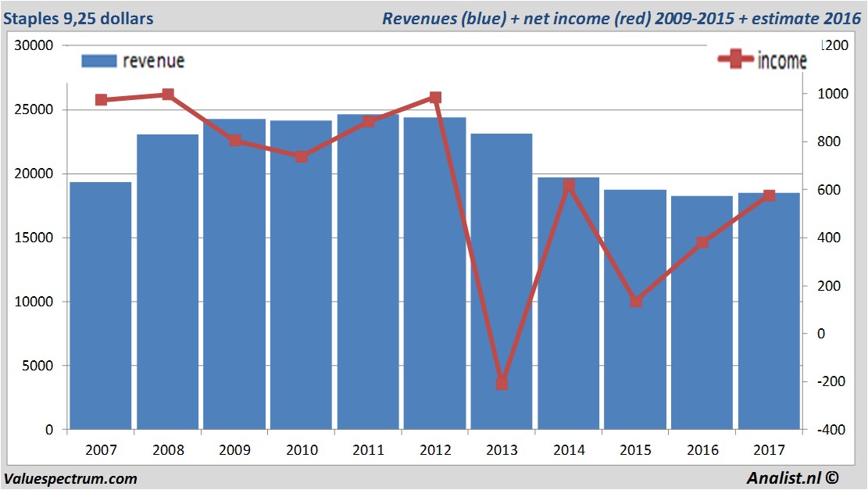Click the 2017 income data point
This screenshot has width=868, height=490.
click(769, 195)
